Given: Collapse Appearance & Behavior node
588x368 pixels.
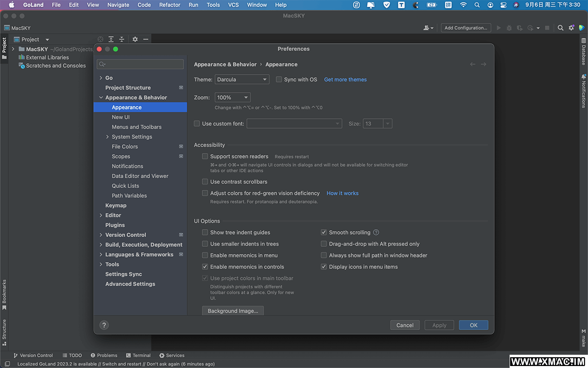Looking at the screenshot, I should coord(101,98).
